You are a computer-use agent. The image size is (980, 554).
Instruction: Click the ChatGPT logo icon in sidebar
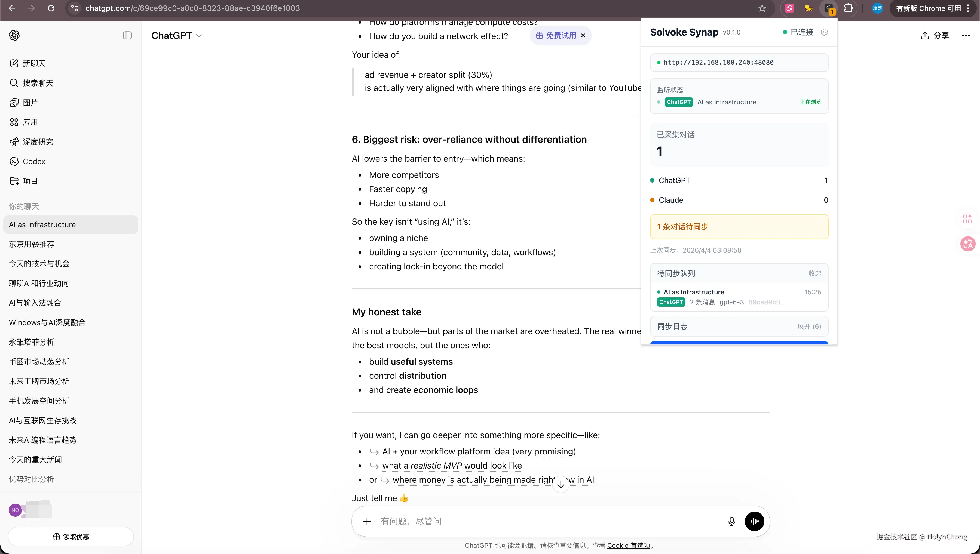(x=14, y=35)
